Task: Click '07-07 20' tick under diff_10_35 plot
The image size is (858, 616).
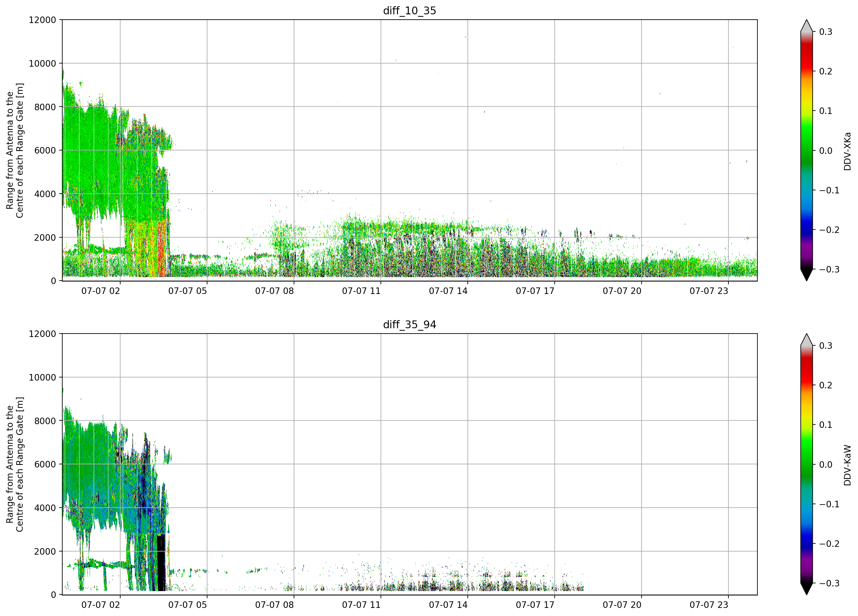Action: [x=622, y=291]
